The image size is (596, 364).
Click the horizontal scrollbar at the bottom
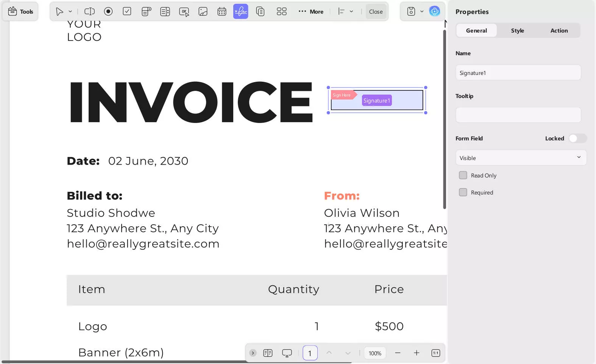177,362
